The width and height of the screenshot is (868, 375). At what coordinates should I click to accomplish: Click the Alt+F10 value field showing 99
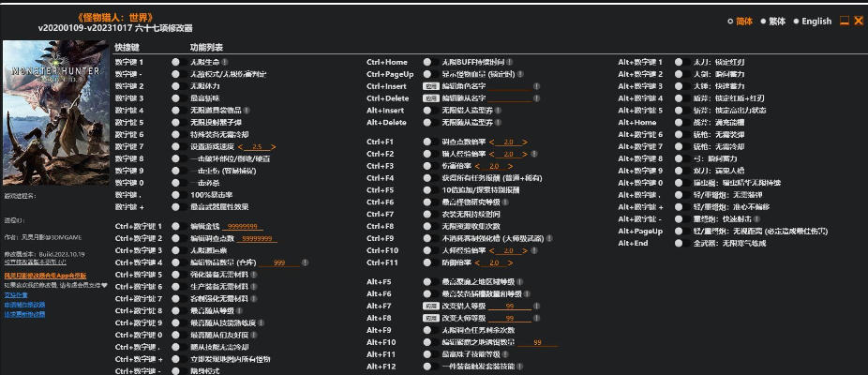click(537, 343)
